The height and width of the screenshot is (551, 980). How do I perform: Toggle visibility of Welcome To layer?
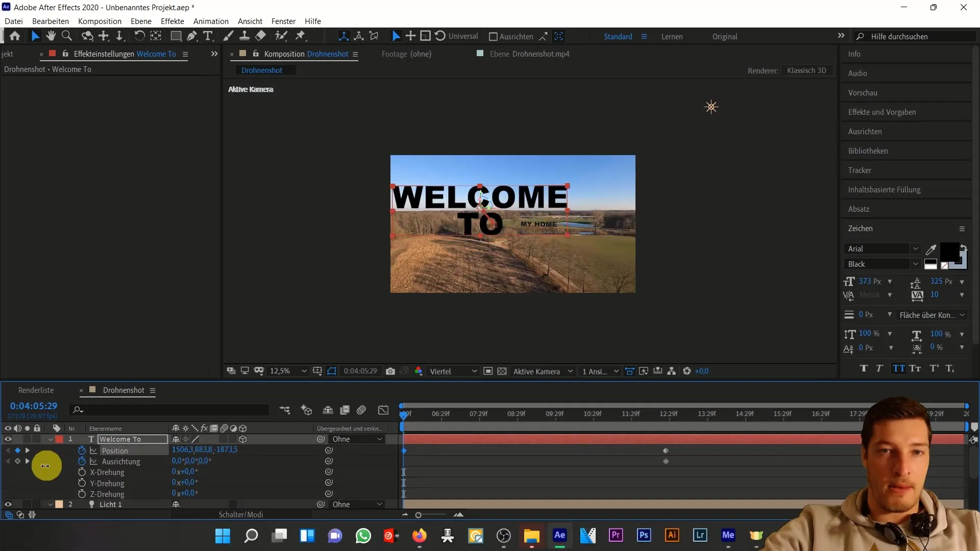[8, 439]
